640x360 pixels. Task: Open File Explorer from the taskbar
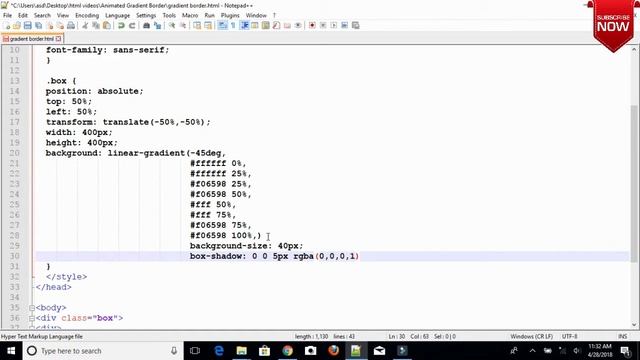[242, 351]
